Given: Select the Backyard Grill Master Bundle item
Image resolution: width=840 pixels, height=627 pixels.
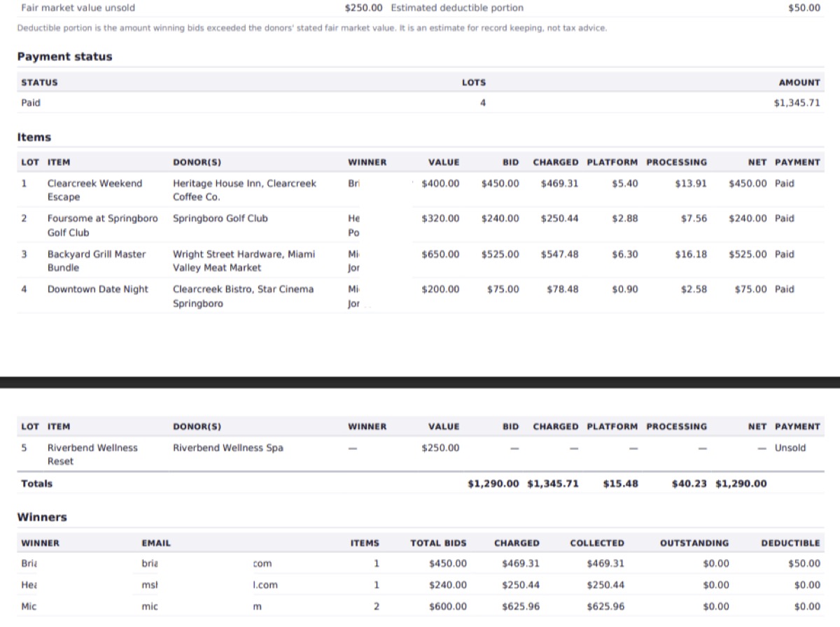Looking at the screenshot, I should pyautogui.click(x=97, y=261).
